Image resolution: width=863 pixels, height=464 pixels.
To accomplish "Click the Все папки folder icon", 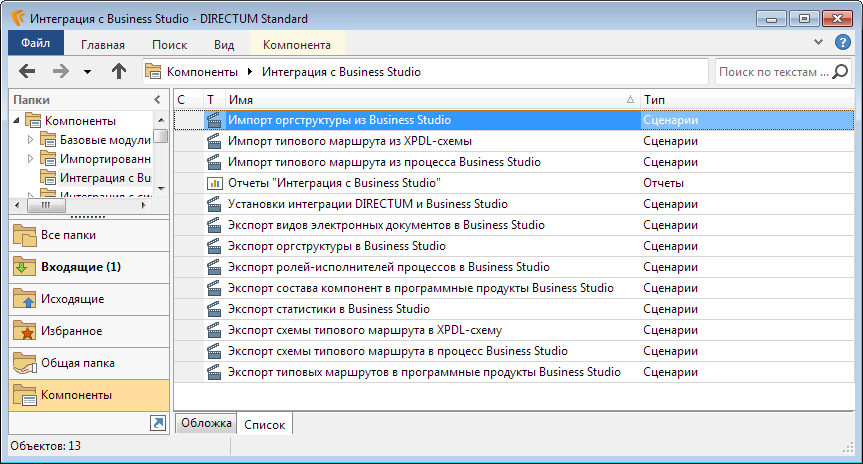I will coord(25,235).
